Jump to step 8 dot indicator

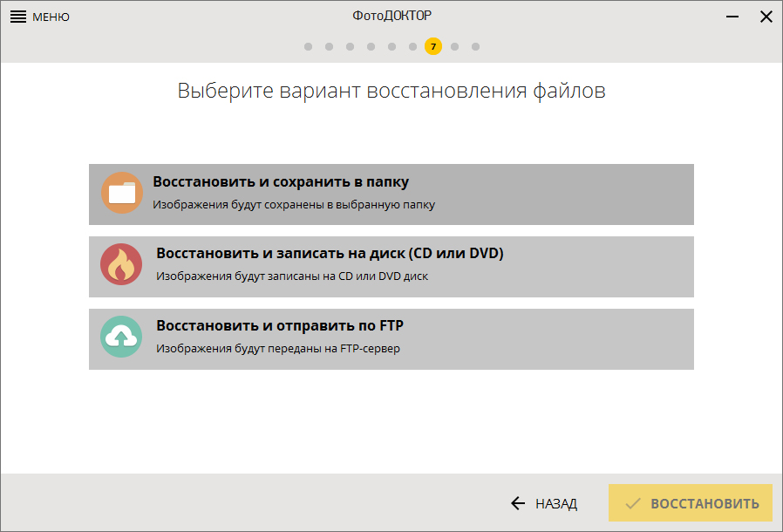(x=454, y=46)
